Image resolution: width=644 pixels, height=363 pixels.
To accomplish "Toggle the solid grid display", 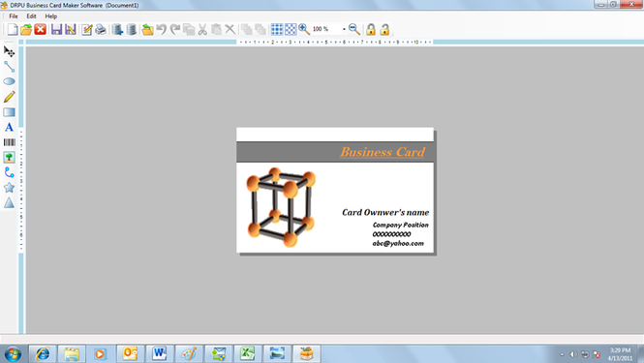I will [x=277, y=30].
